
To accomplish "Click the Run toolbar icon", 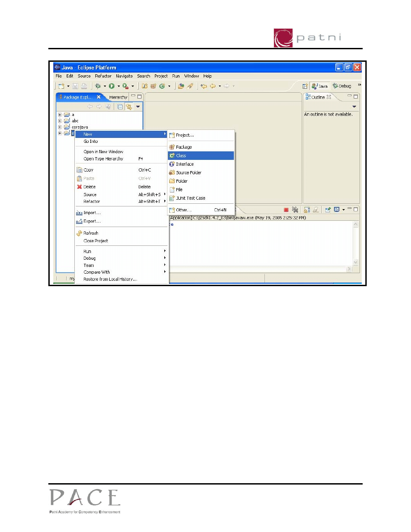I will pyautogui.click(x=111, y=86).
